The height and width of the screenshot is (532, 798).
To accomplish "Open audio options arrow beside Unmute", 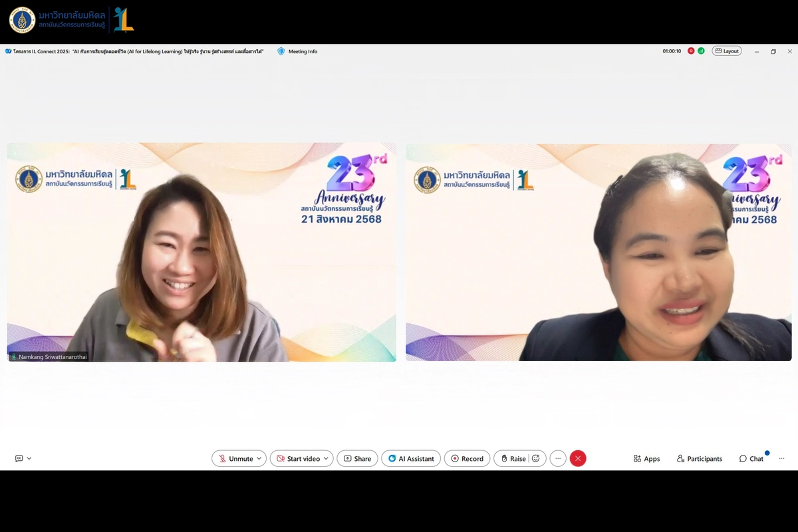I will pos(259,458).
